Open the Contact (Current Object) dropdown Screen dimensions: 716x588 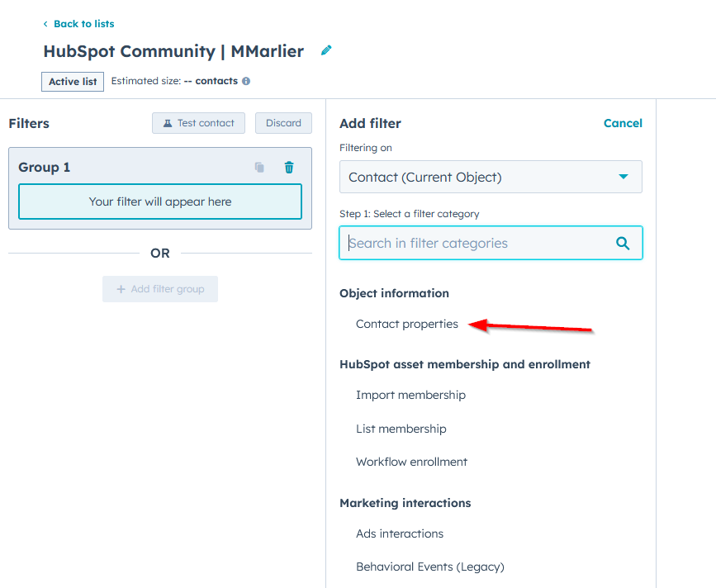[x=491, y=176]
